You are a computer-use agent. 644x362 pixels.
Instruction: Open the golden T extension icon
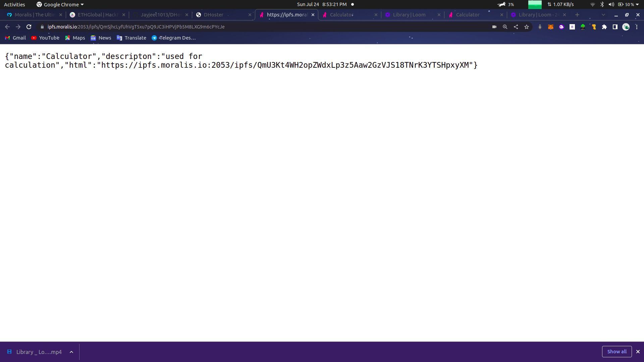(594, 27)
